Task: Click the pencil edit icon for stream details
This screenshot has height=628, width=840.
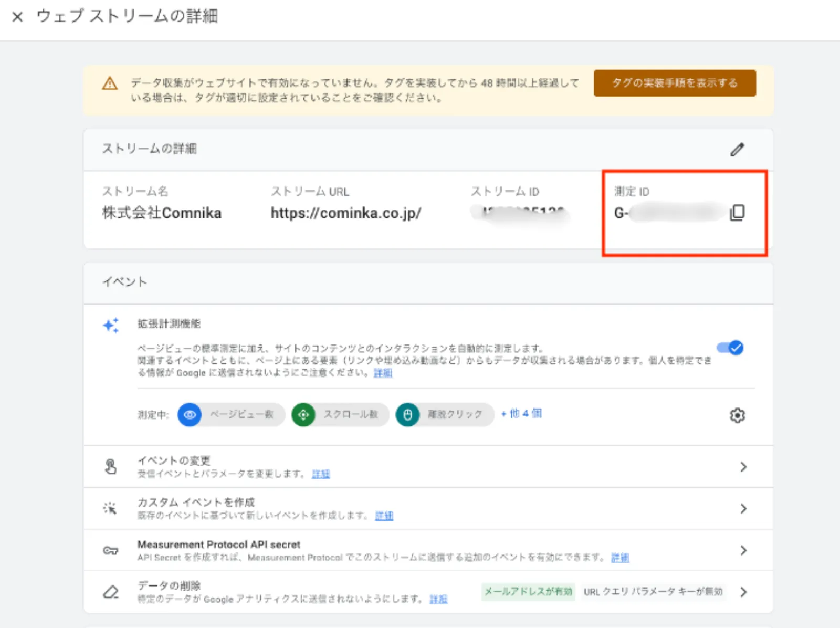Action: click(737, 150)
